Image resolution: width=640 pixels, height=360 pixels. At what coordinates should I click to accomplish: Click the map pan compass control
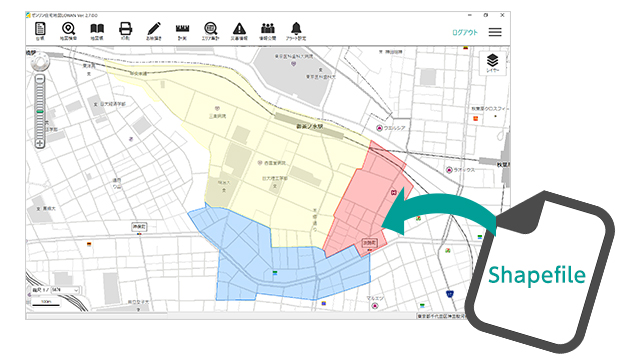point(40,62)
